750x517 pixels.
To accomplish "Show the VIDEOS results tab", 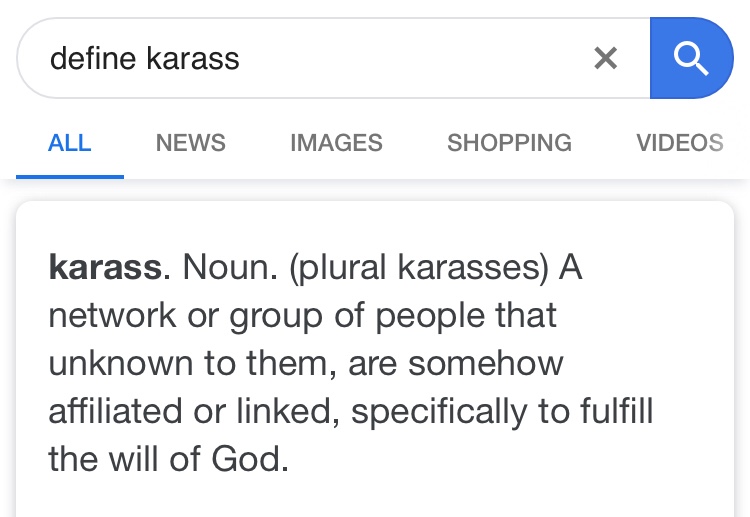I will [x=680, y=143].
